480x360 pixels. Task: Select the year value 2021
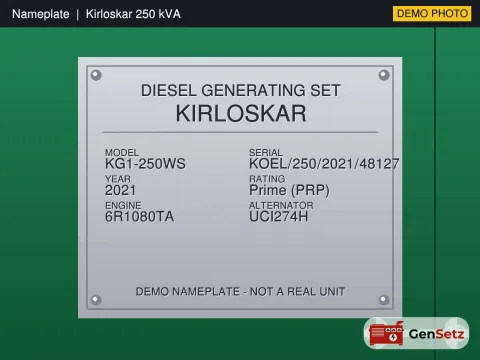[x=120, y=190]
